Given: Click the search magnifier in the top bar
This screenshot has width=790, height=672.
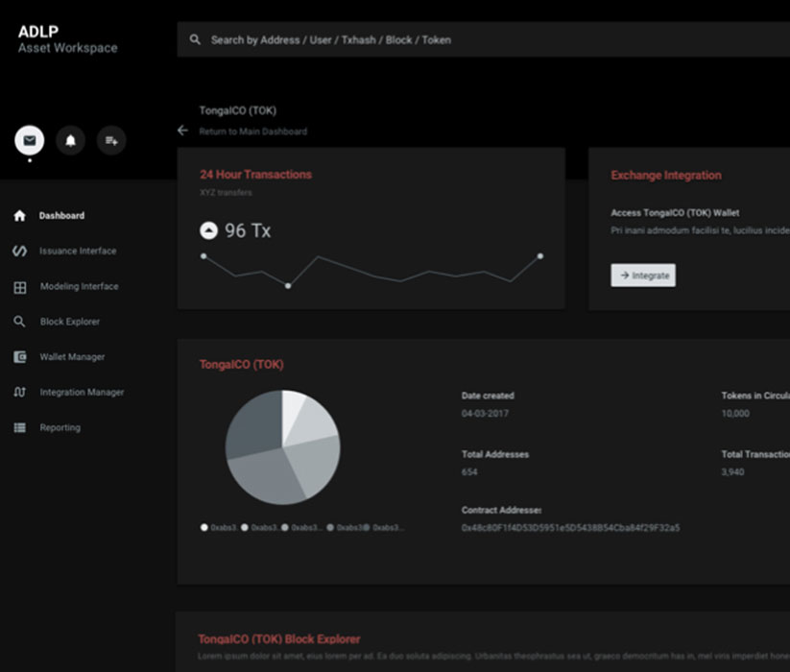Looking at the screenshot, I should pyautogui.click(x=196, y=39).
